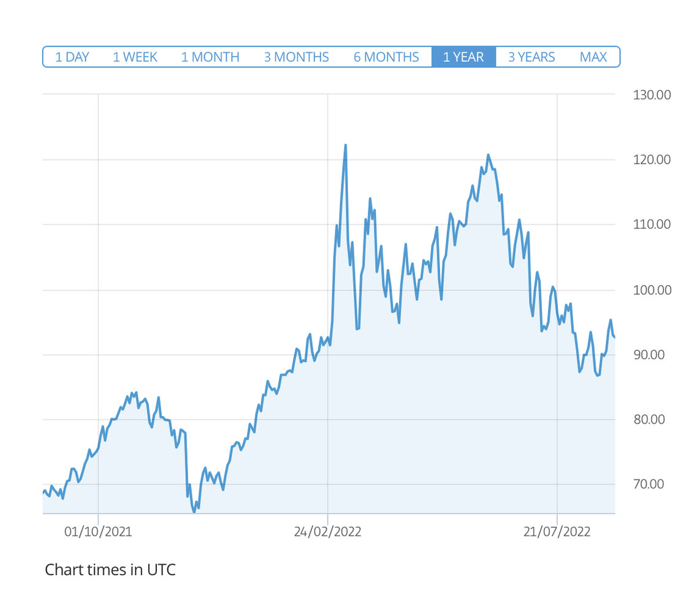This screenshot has width=700, height=613.
Task: Click the active 1 YEAR tab
Action: click(463, 57)
